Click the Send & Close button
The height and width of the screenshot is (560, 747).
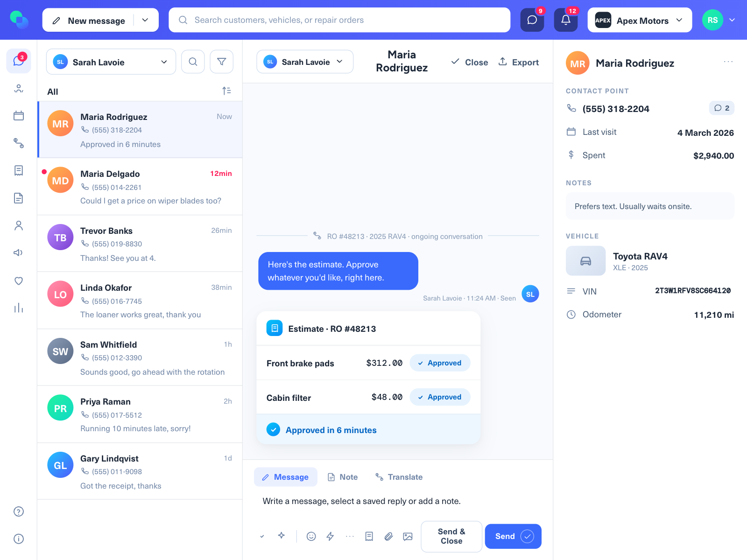tap(451, 536)
